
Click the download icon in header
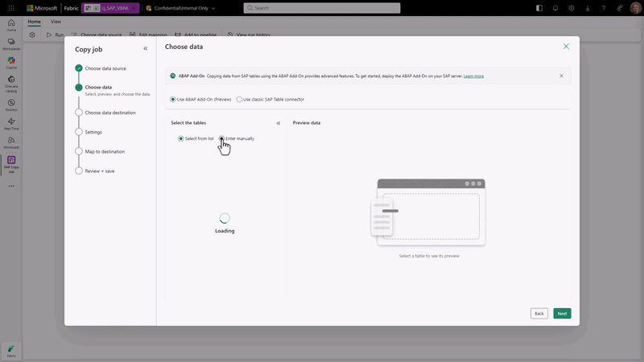588,8
